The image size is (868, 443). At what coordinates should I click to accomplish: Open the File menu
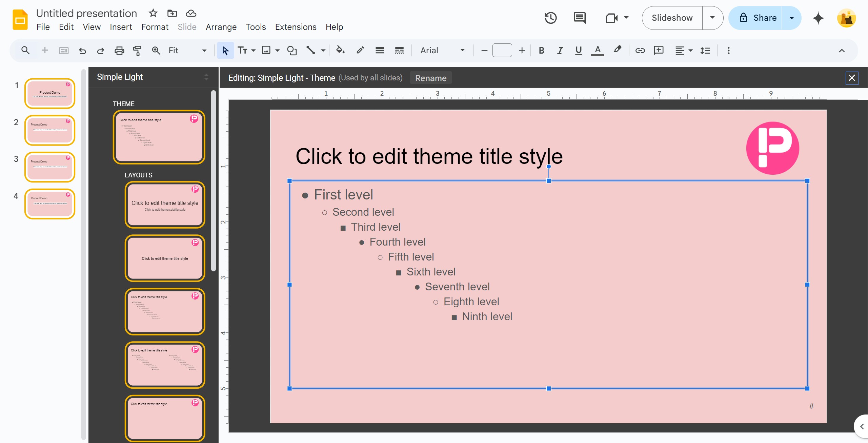pos(43,27)
